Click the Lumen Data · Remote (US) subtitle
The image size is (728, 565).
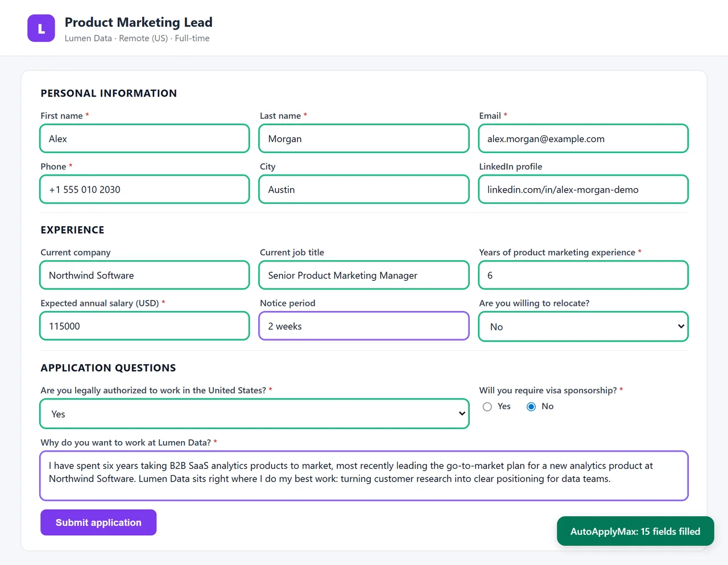point(137,38)
